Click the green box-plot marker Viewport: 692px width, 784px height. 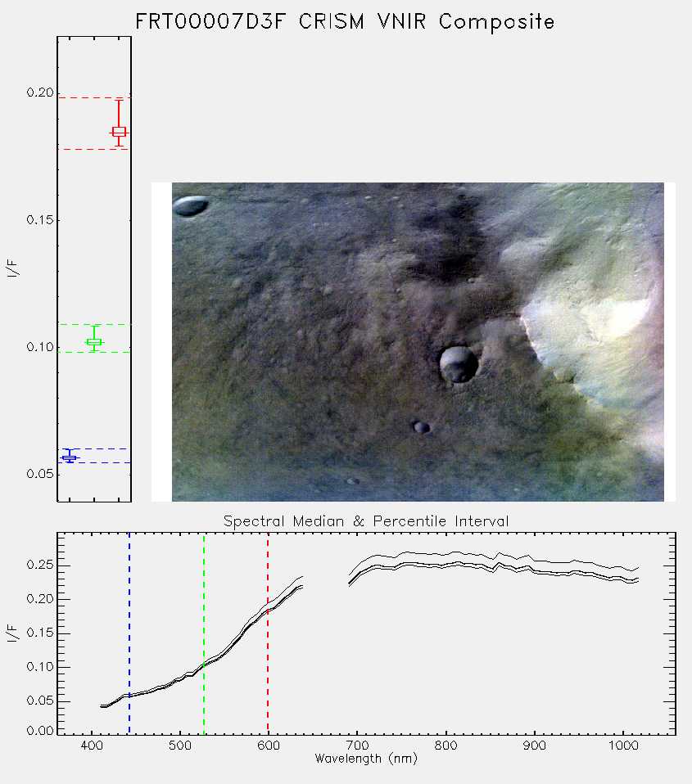click(x=94, y=342)
